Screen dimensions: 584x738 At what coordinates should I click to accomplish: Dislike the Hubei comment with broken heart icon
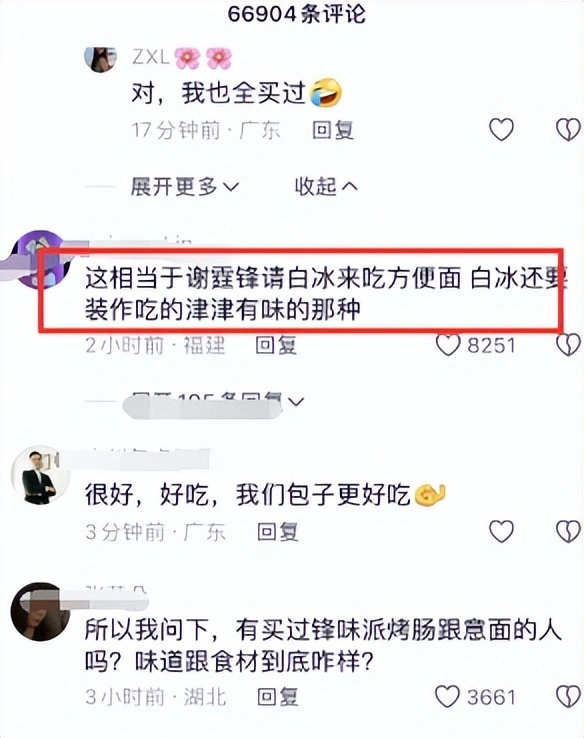[x=568, y=697]
